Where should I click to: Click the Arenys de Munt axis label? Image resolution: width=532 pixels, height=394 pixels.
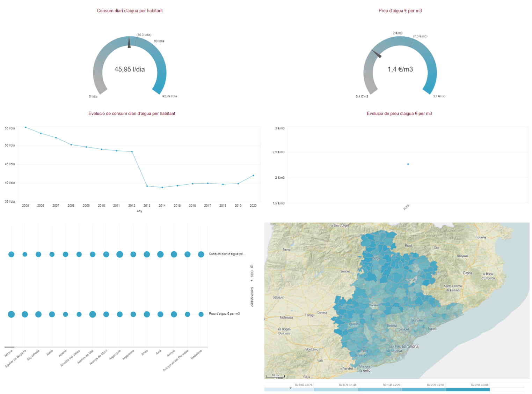click(x=98, y=357)
